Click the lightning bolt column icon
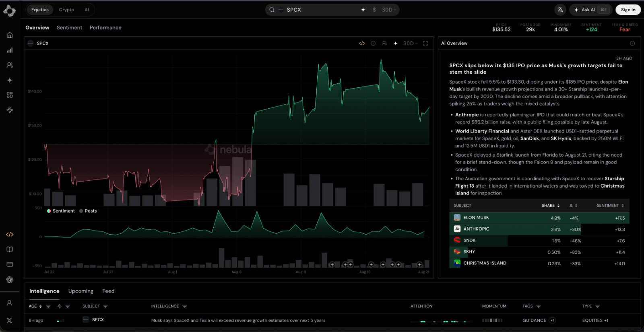Screen dimensions: 644x332 pos(60,306)
